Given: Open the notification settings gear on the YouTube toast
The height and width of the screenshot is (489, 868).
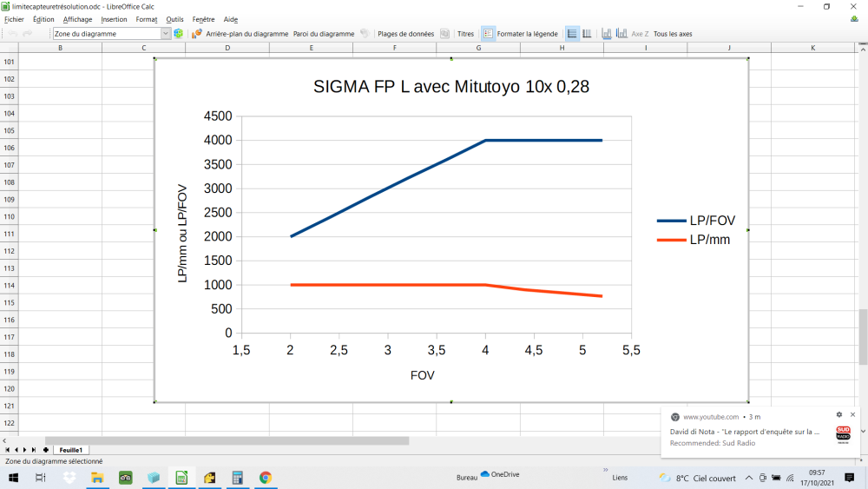Looking at the screenshot, I should tap(839, 415).
